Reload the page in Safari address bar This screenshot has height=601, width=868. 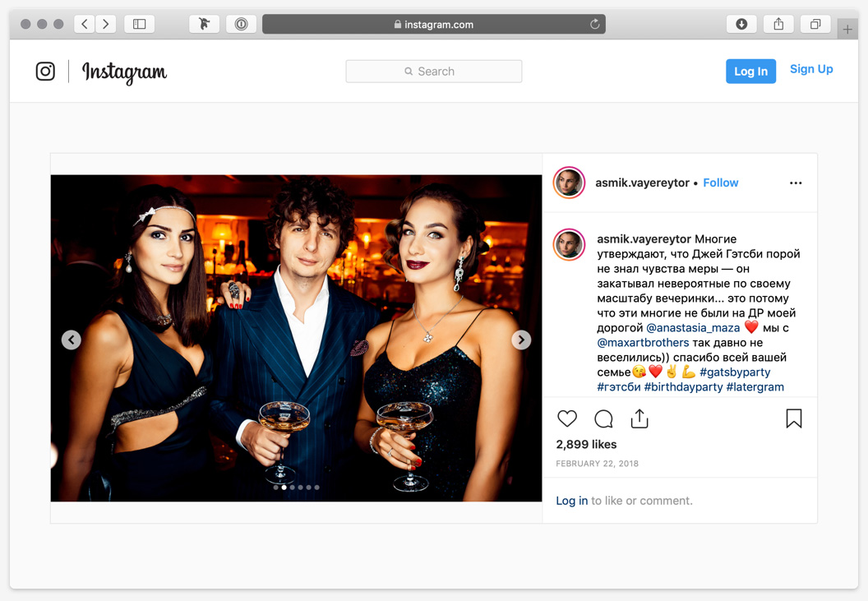point(594,25)
